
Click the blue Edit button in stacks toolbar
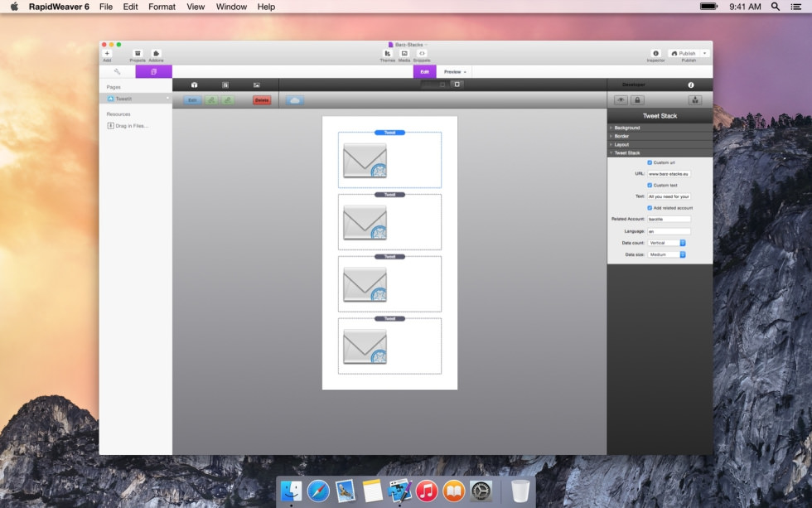click(x=192, y=100)
